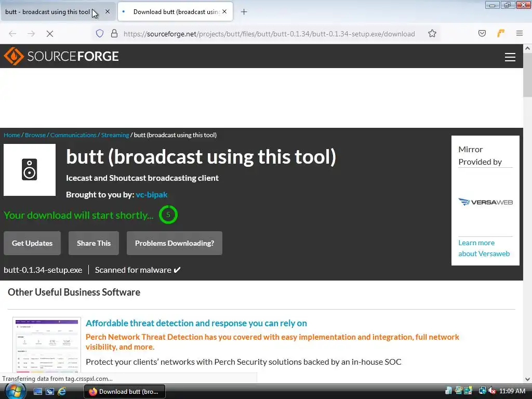This screenshot has width=532, height=399.
Task: Click the Share This button
Action: tap(94, 243)
